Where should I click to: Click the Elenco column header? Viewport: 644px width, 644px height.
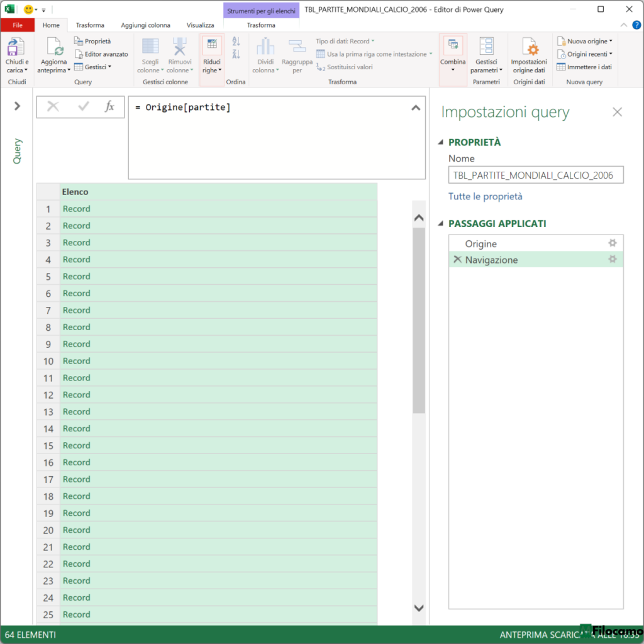(x=218, y=192)
